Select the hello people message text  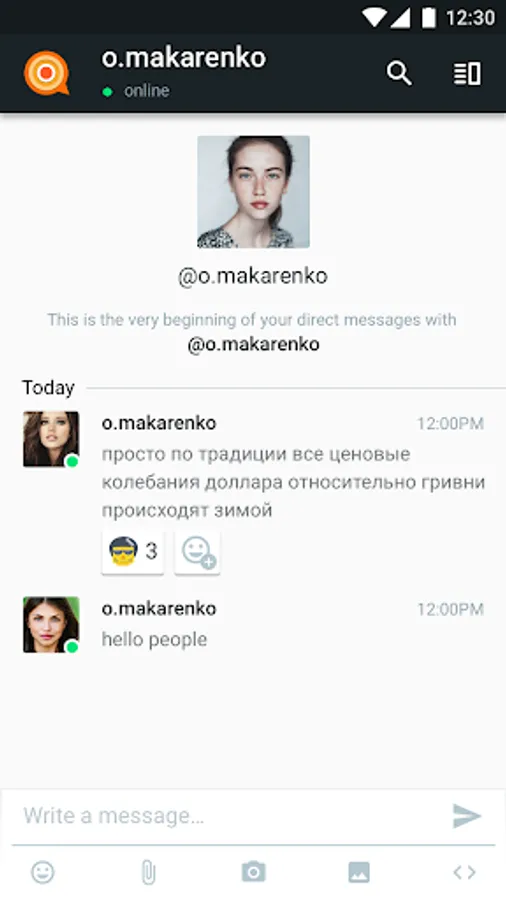click(154, 639)
